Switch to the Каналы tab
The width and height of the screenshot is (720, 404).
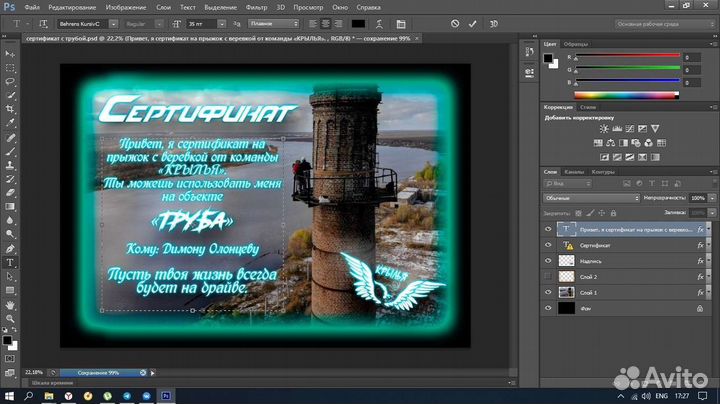tap(574, 172)
